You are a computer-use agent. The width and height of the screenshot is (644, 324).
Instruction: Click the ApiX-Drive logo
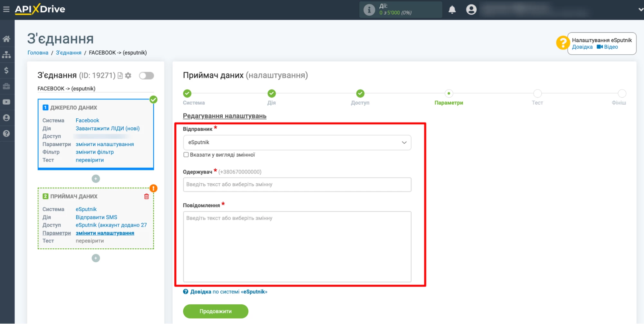(x=40, y=9)
